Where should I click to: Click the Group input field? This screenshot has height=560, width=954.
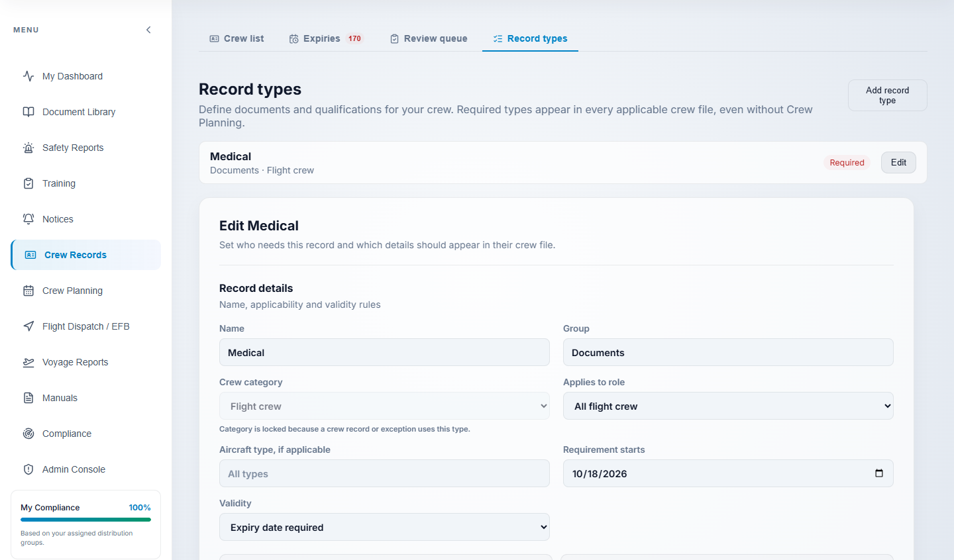click(728, 352)
